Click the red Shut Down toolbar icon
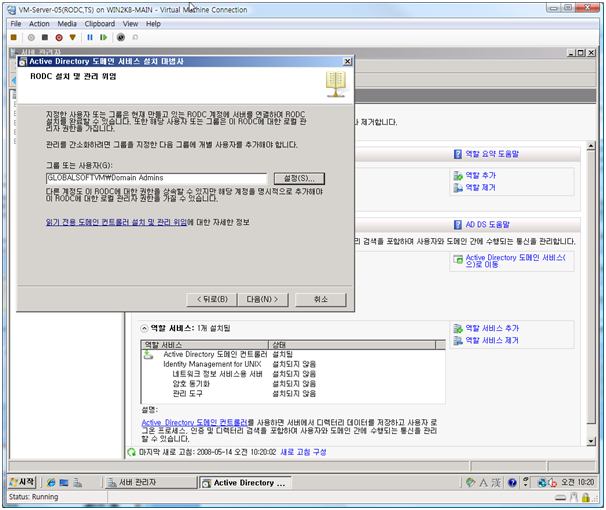The height and width of the screenshot is (510, 606). point(59,37)
